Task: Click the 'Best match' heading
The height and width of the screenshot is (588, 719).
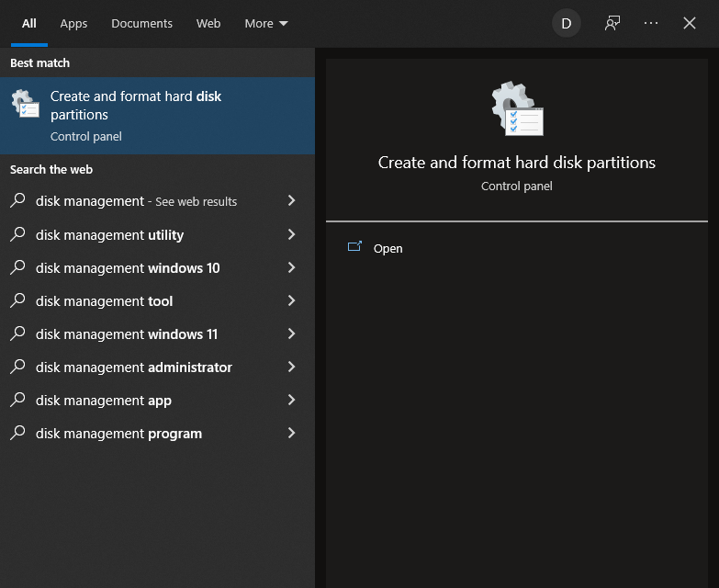Action: point(39,62)
